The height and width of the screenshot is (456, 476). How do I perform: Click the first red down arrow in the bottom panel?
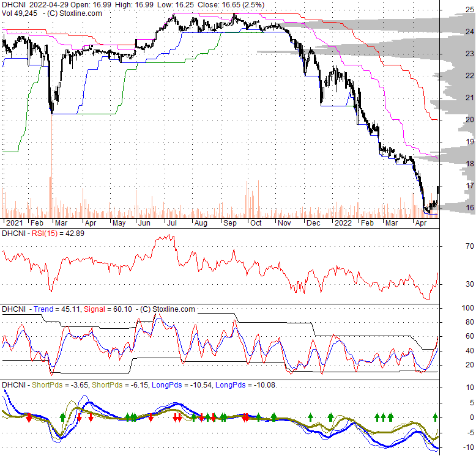29,417
